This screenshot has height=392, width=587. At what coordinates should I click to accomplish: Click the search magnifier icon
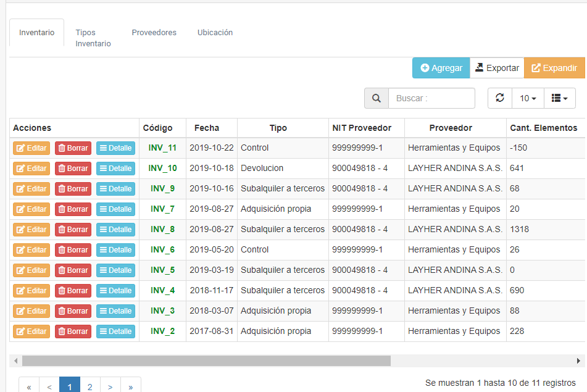coord(376,98)
